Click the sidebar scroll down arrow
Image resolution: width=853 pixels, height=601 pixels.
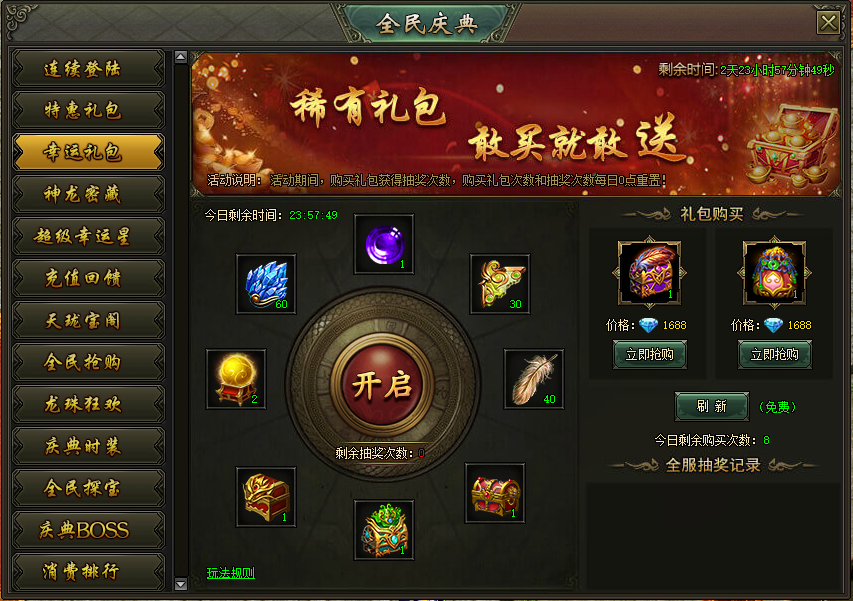point(181,585)
